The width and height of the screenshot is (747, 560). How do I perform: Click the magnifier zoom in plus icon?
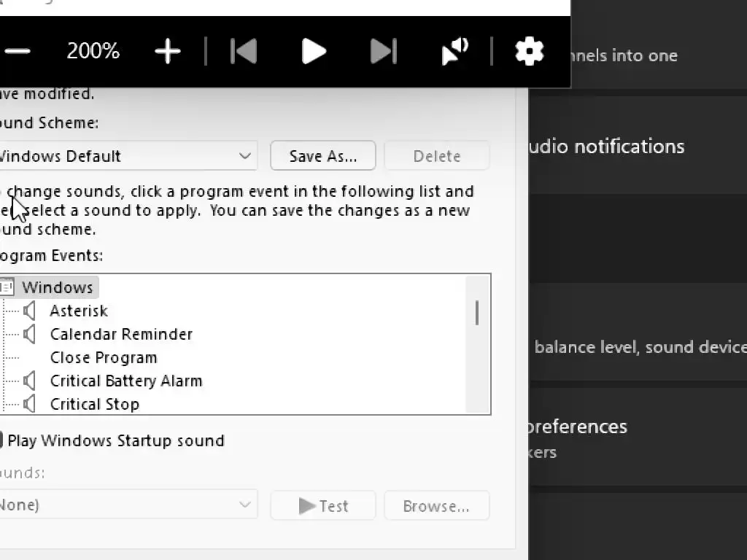click(168, 51)
